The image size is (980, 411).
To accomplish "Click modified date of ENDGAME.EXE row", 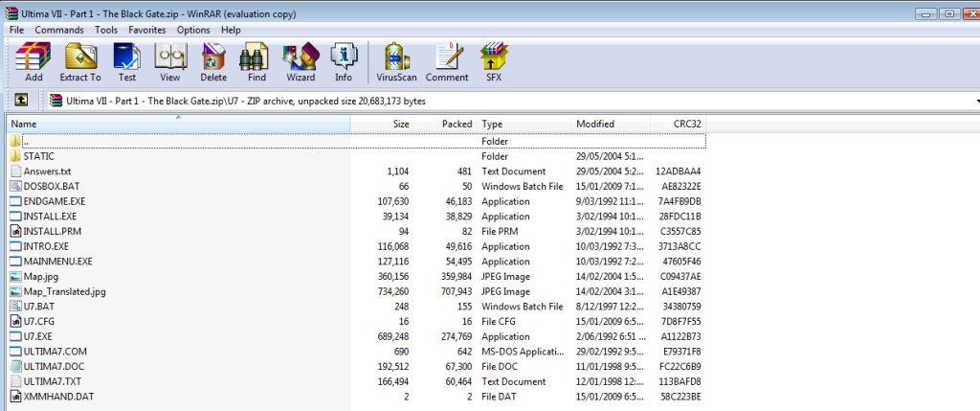I will (x=610, y=201).
